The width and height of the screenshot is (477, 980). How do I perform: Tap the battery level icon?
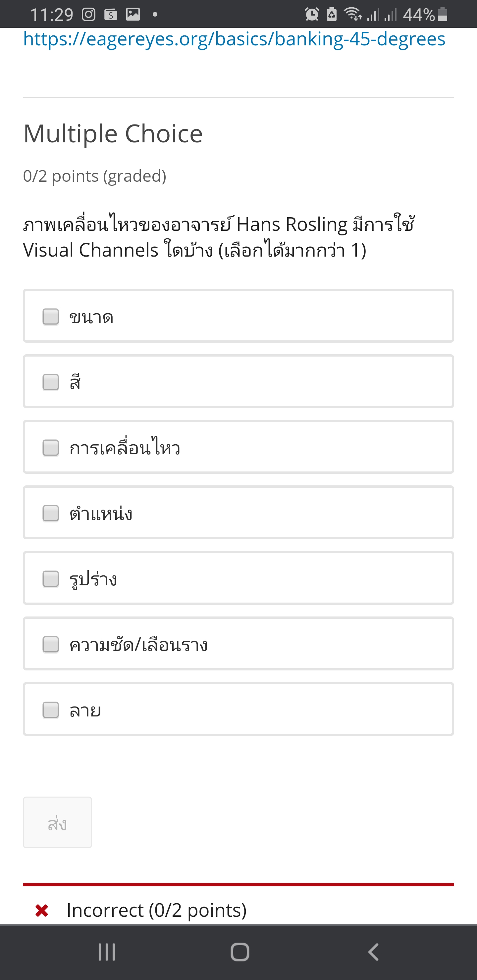[x=442, y=15]
